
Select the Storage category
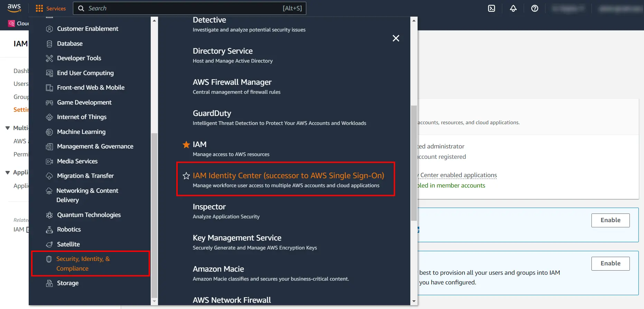point(68,283)
